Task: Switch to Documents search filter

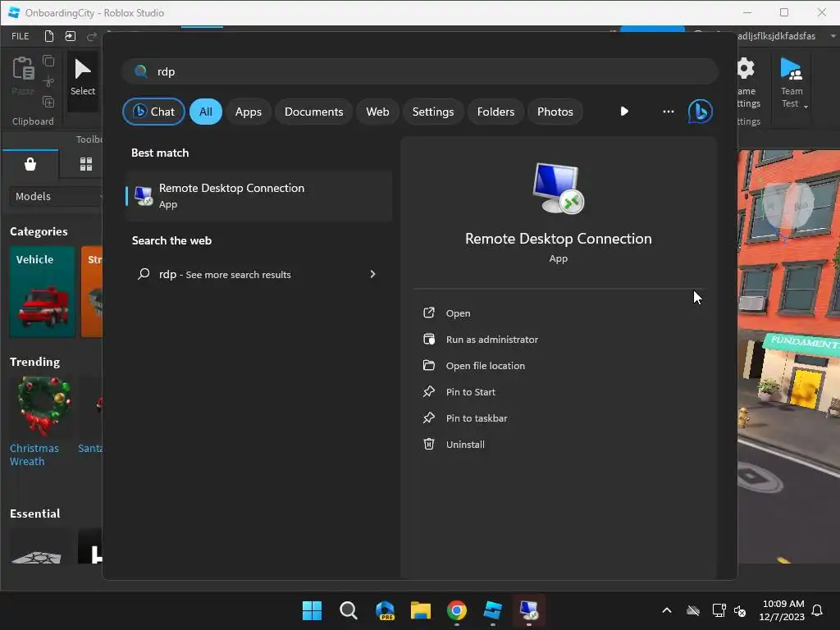Action: coord(313,112)
